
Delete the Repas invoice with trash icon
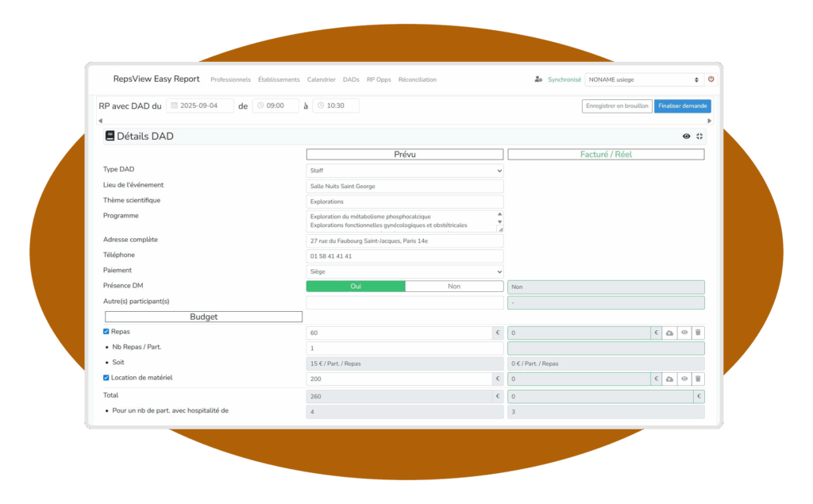pyautogui.click(x=698, y=333)
